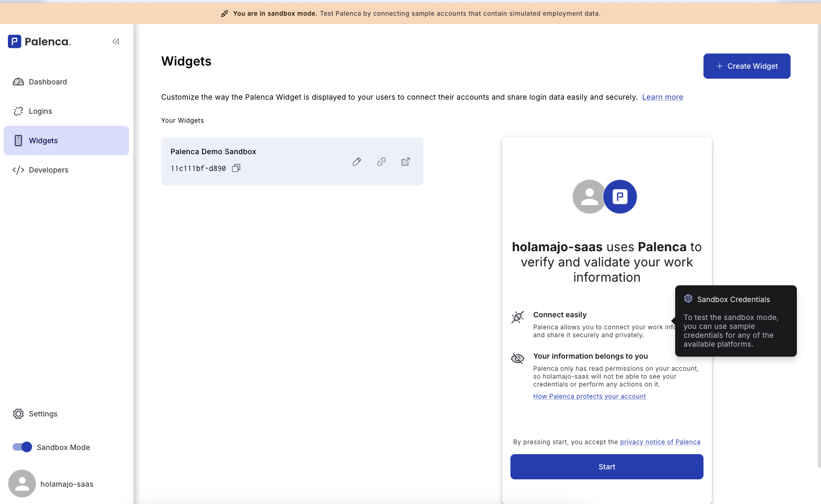Image resolution: width=821 pixels, height=504 pixels.
Task: Click Connect easily heading in preview
Action: pos(560,315)
